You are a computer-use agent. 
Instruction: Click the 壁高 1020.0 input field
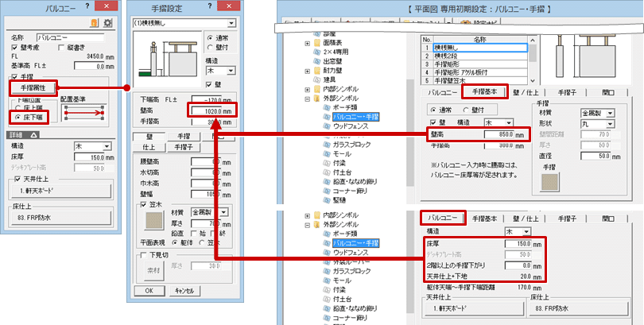tap(211, 111)
